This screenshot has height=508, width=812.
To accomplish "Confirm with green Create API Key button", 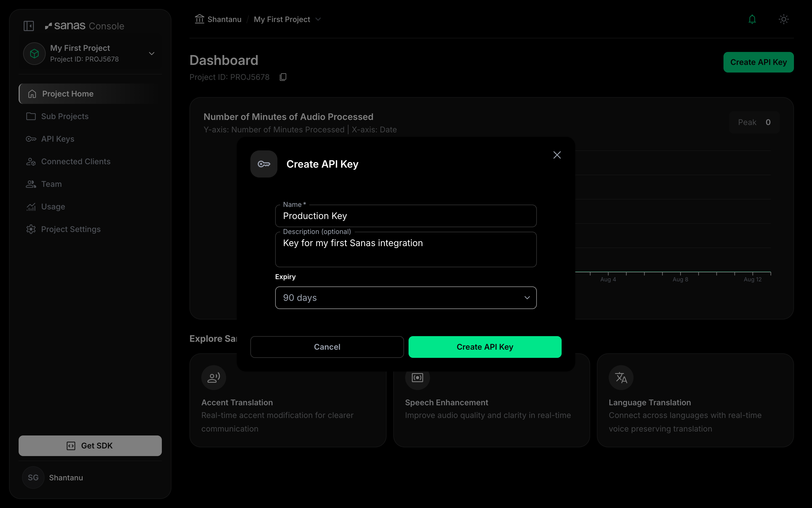I will tap(485, 347).
